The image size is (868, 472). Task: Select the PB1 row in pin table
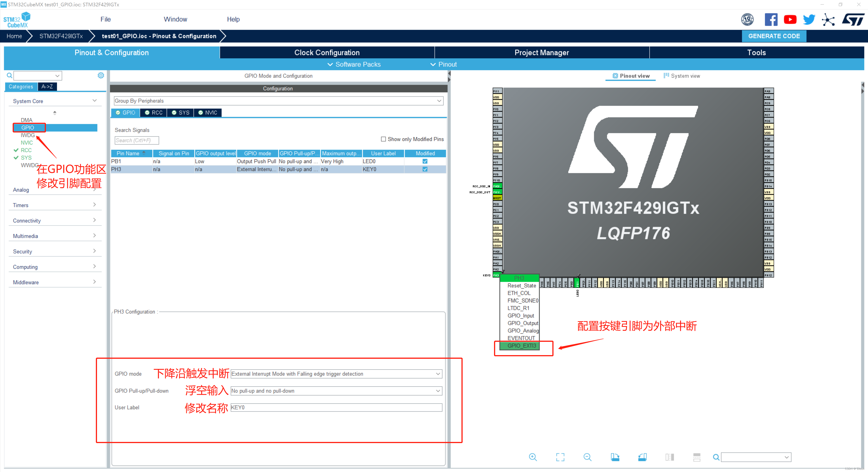click(x=278, y=161)
